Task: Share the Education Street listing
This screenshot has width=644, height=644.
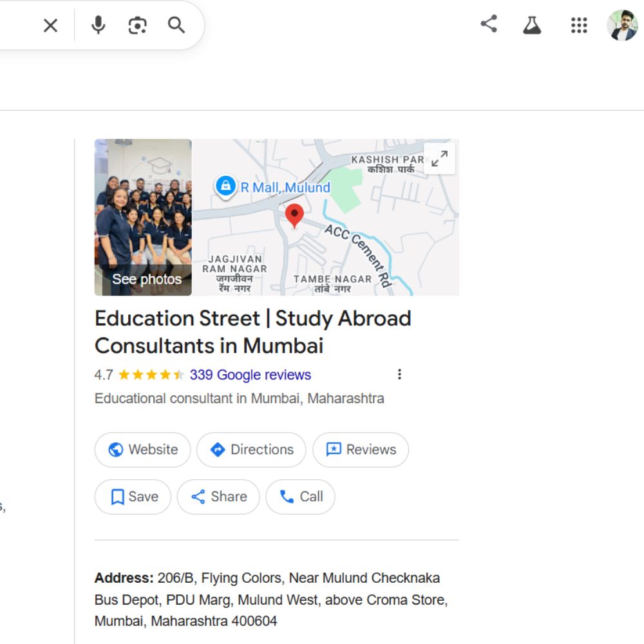Action: (x=218, y=497)
